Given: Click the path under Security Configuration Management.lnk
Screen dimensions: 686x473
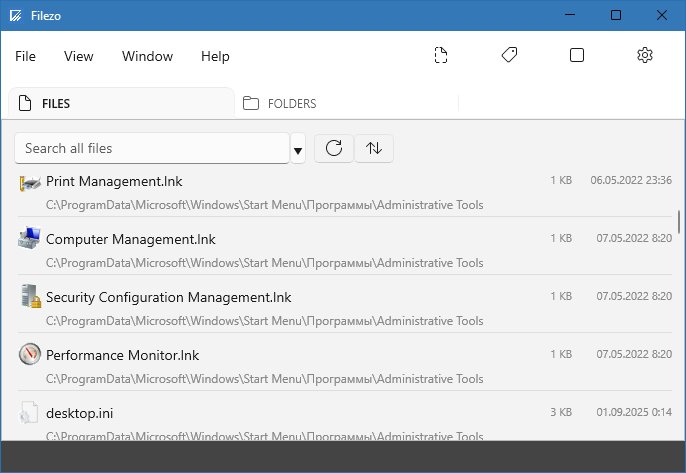Looking at the screenshot, I should tap(265, 321).
